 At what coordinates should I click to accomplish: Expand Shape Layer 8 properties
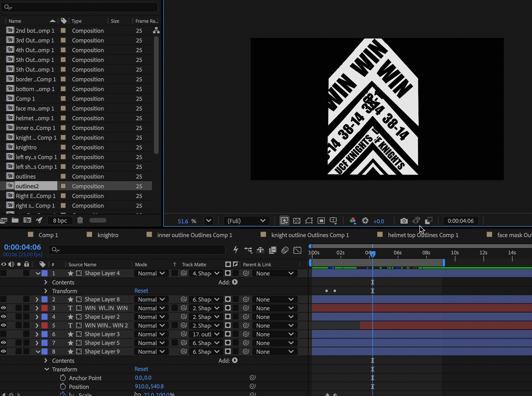click(37, 299)
